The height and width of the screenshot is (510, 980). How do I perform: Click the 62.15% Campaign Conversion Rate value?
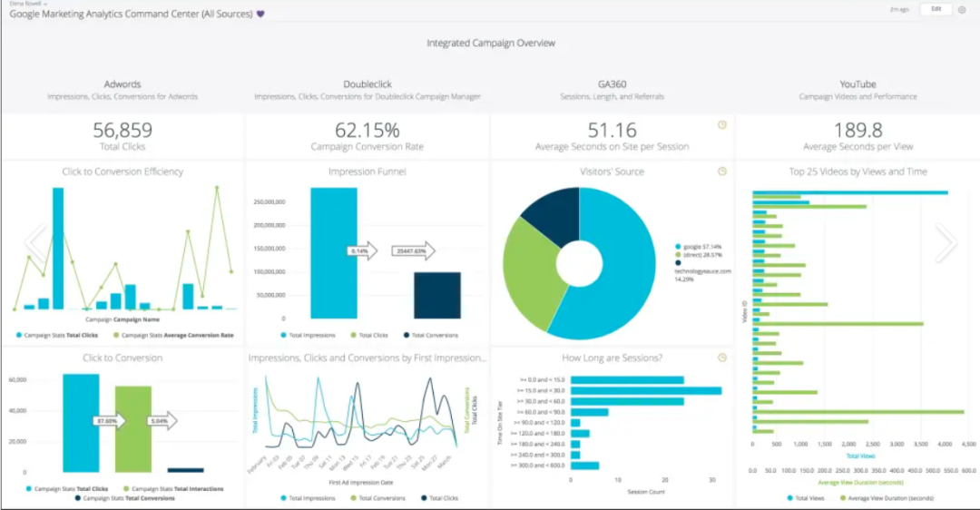[367, 130]
